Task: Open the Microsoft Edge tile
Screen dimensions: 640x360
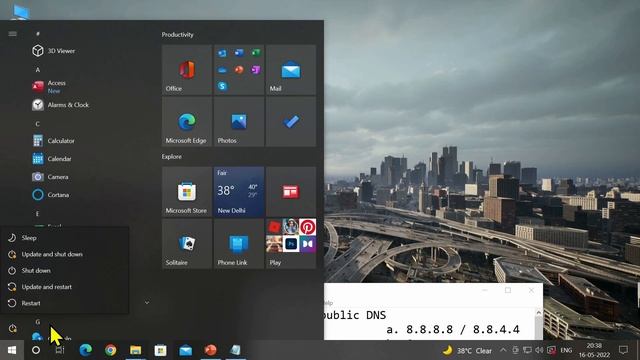Action: pyautogui.click(x=187, y=122)
